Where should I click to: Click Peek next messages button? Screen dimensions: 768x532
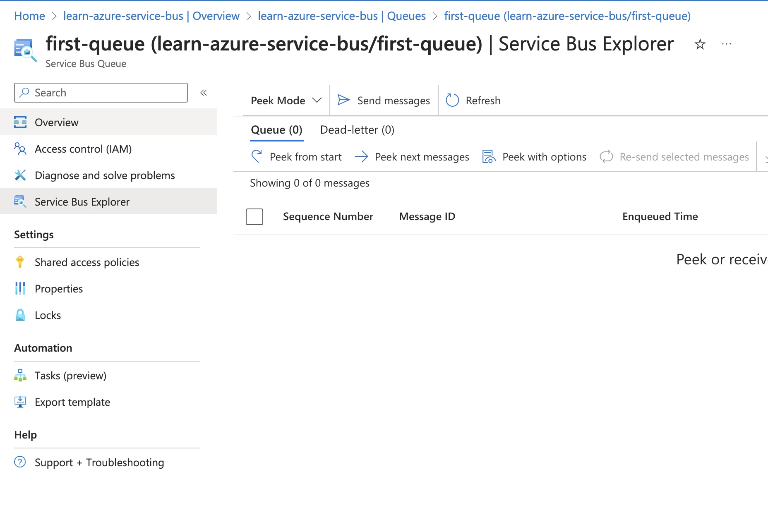412,157
